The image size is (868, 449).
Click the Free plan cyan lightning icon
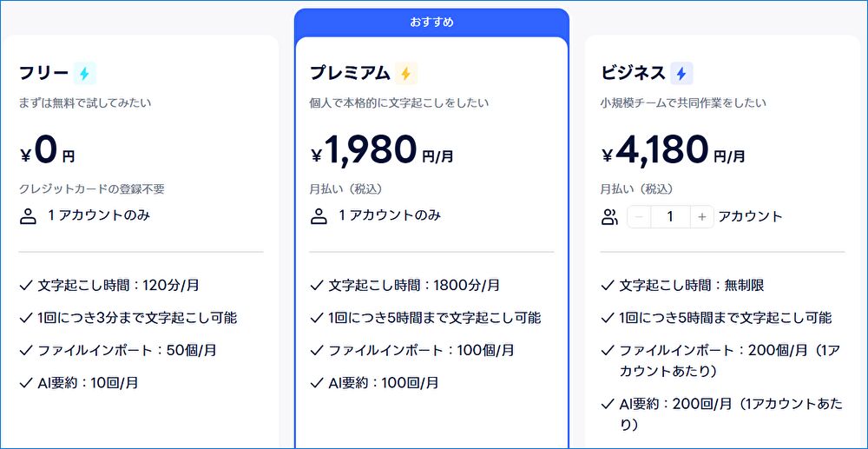(84, 74)
